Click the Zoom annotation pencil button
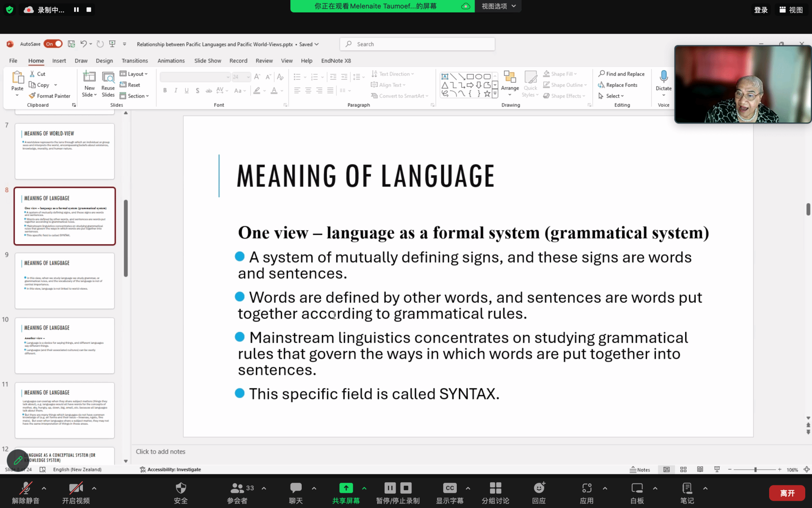The image size is (812, 508). [18, 460]
